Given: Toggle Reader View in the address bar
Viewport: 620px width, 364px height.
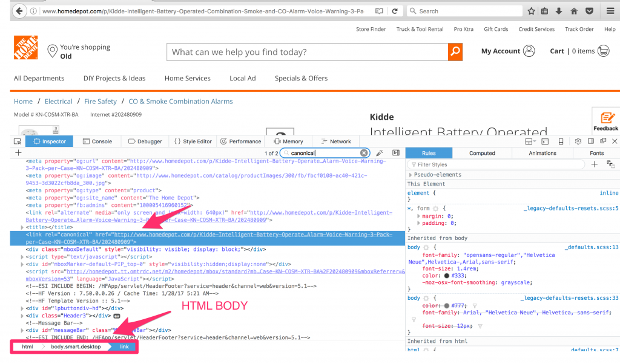Looking at the screenshot, I should 379,11.
